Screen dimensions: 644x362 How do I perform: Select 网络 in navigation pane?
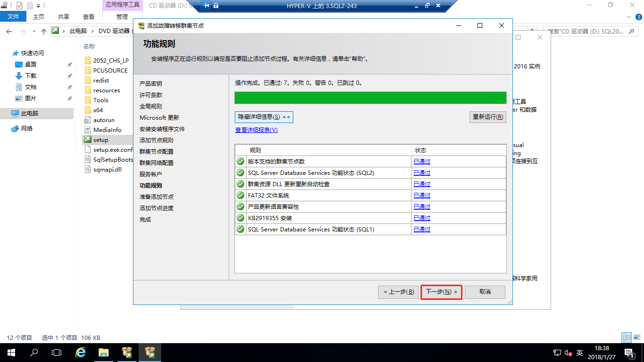22,129
